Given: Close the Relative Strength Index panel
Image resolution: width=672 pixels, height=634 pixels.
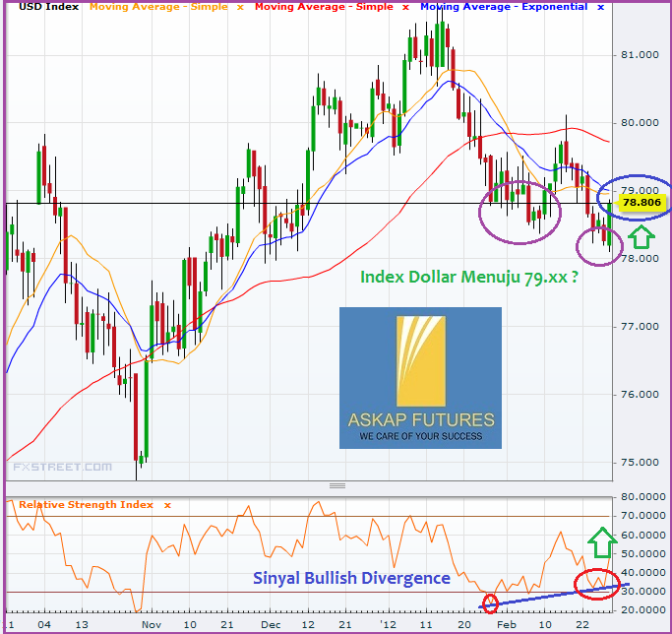Looking at the screenshot, I should click(167, 505).
